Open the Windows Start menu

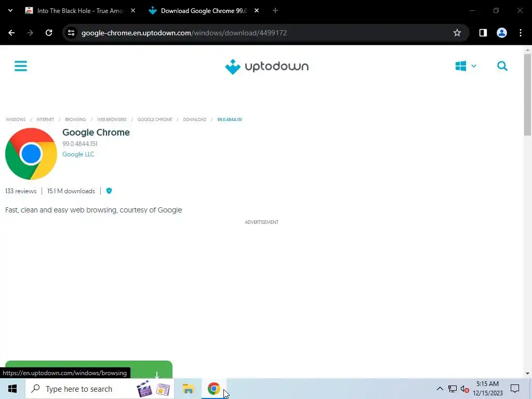coord(12,389)
